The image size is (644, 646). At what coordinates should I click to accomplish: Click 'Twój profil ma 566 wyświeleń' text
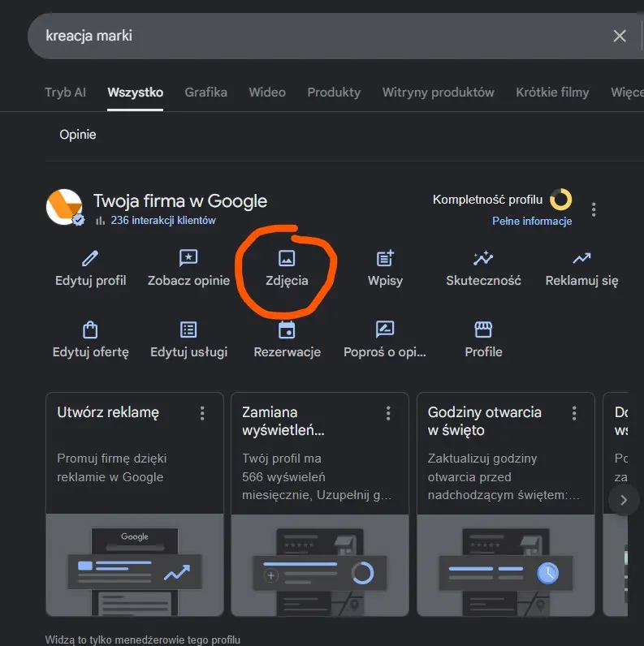pos(283,467)
